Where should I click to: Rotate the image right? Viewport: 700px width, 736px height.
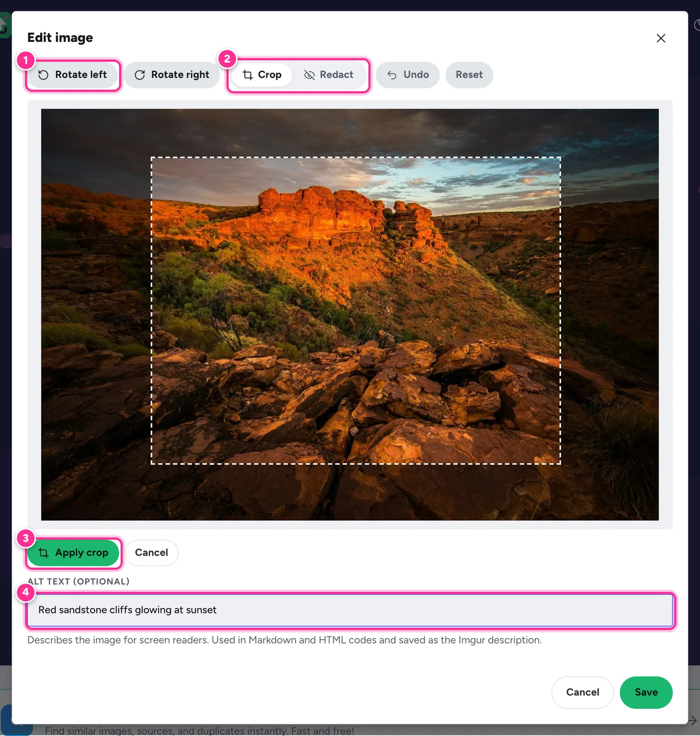click(172, 75)
